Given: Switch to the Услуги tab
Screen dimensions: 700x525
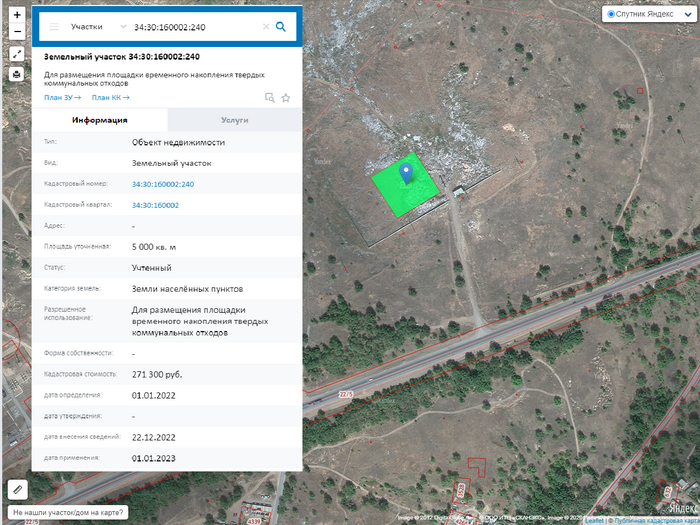Looking at the screenshot, I should click(235, 120).
